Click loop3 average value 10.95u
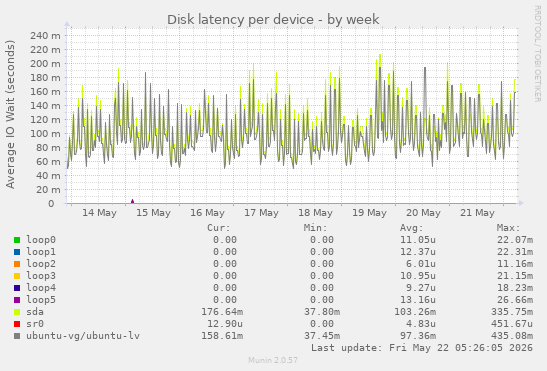The height and width of the screenshot is (371, 547). point(418,276)
